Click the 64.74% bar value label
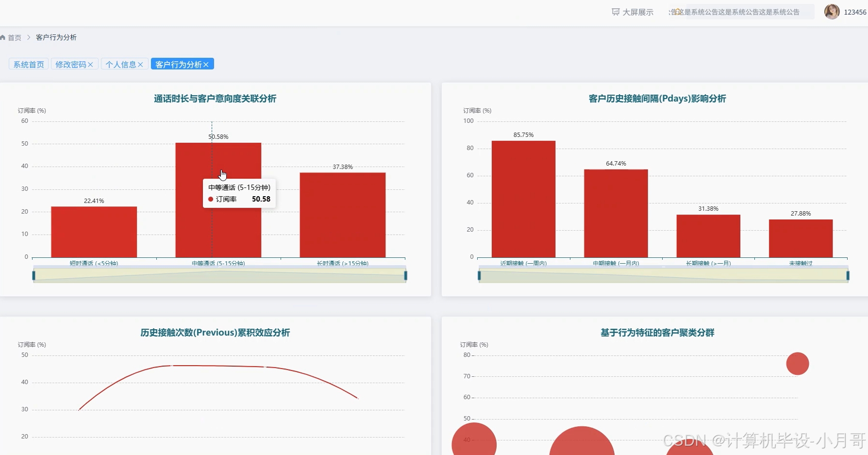This screenshot has height=455, width=868. click(616, 164)
